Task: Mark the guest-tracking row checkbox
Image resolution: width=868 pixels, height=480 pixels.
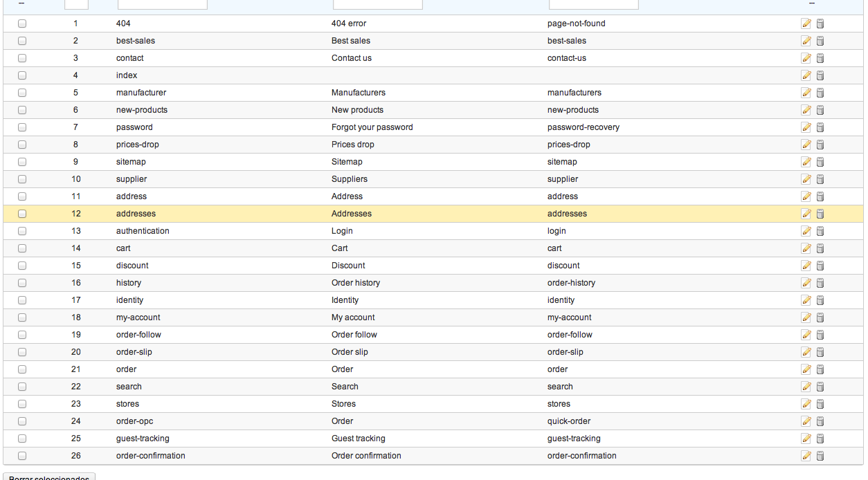Action: (22, 439)
